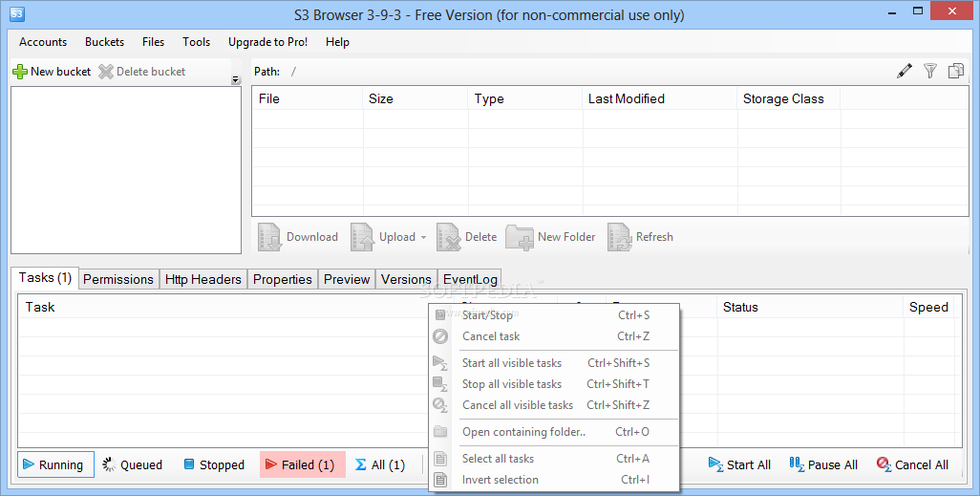The image size is (980, 496).
Task: Open the Upload dropdown arrow
Action: (x=423, y=238)
